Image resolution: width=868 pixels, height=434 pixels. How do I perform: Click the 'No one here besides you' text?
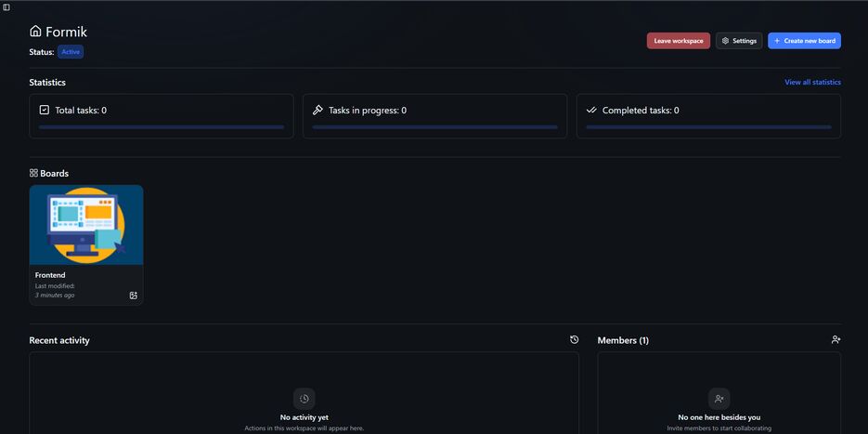coord(719,417)
